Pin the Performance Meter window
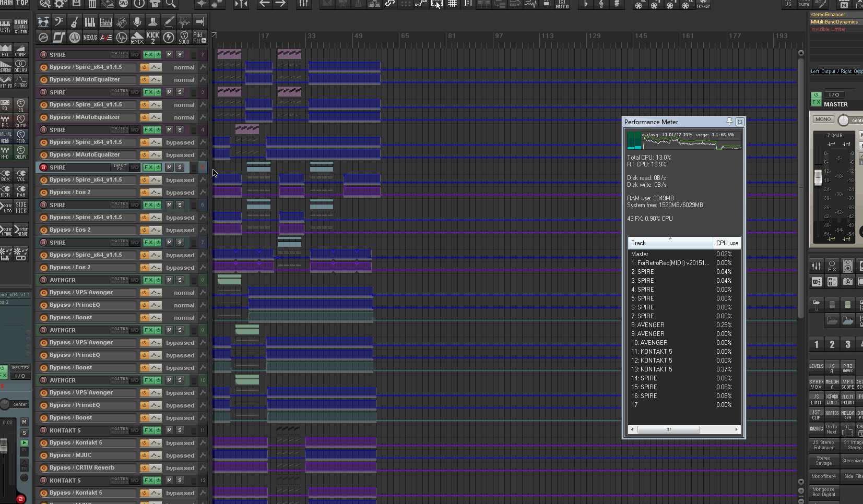 pyautogui.click(x=729, y=122)
